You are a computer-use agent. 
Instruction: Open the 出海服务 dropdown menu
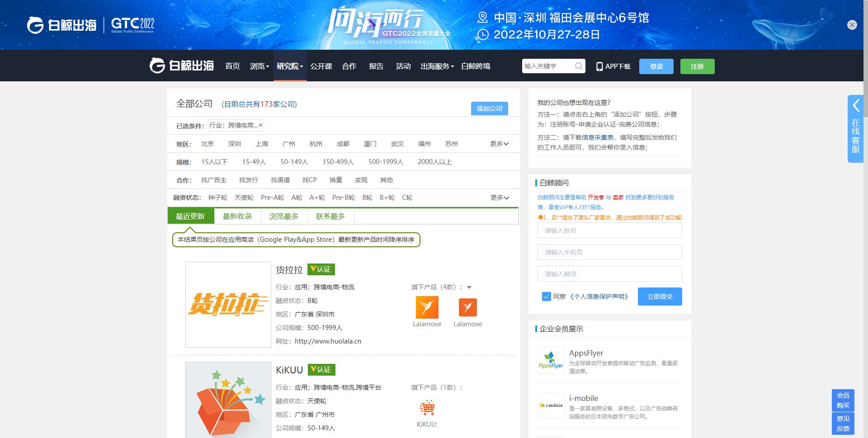point(437,66)
